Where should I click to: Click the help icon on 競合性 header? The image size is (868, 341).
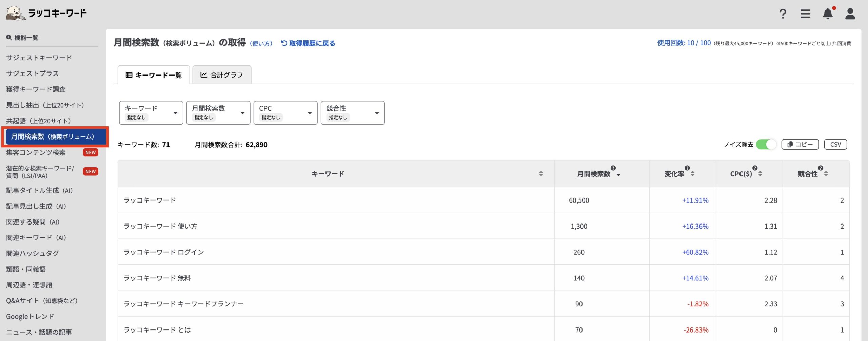click(821, 168)
